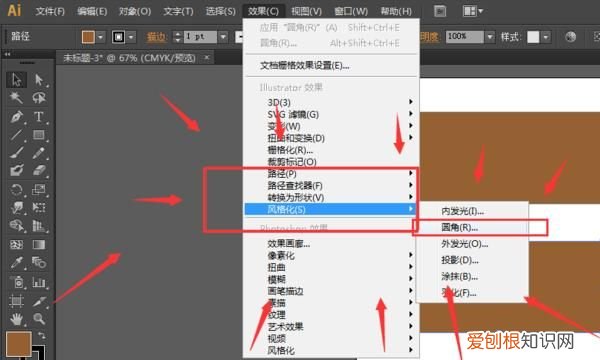Expand the 路径查找器(F) submenu
Viewport: 600px width, 360px height.
tap(331, 186)
